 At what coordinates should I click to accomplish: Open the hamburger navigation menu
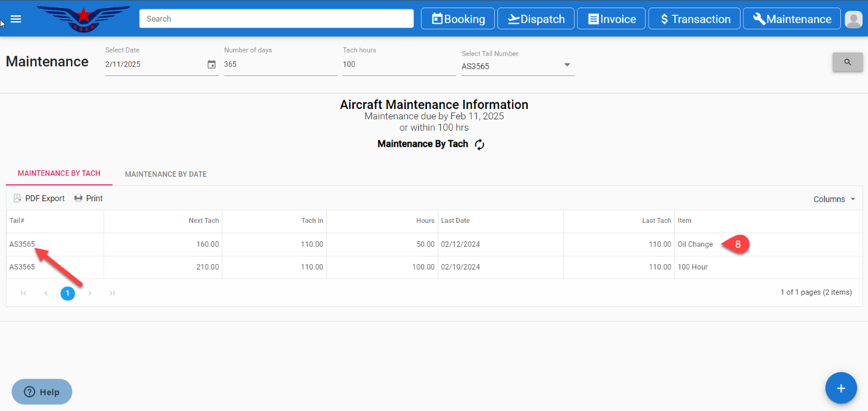(16, 19)
